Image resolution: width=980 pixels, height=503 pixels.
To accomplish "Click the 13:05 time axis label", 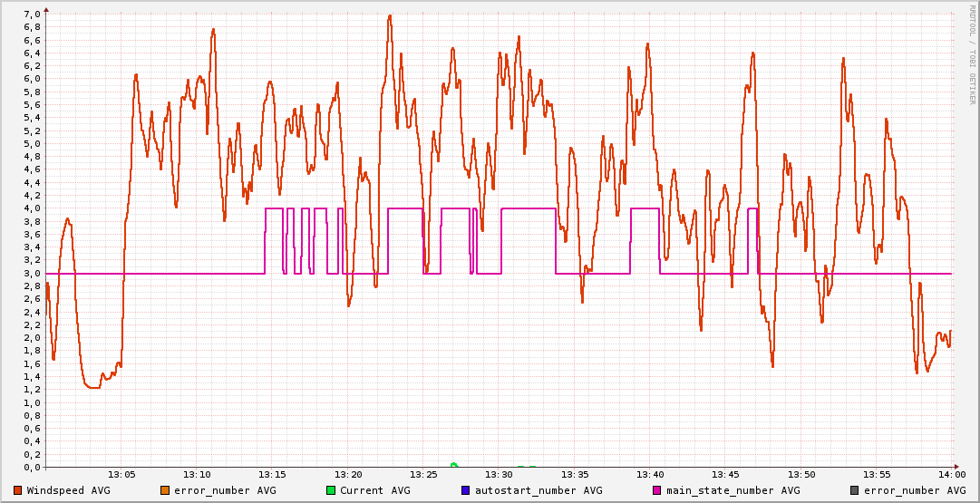I will click(x=121, y=475).
